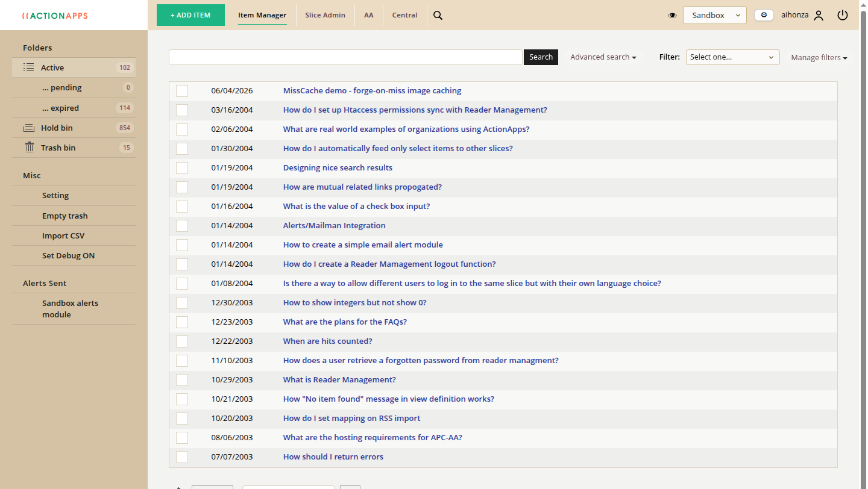Click the + ADD ITEM button
This screenshot has height=489, width=868.
[190, 15]
